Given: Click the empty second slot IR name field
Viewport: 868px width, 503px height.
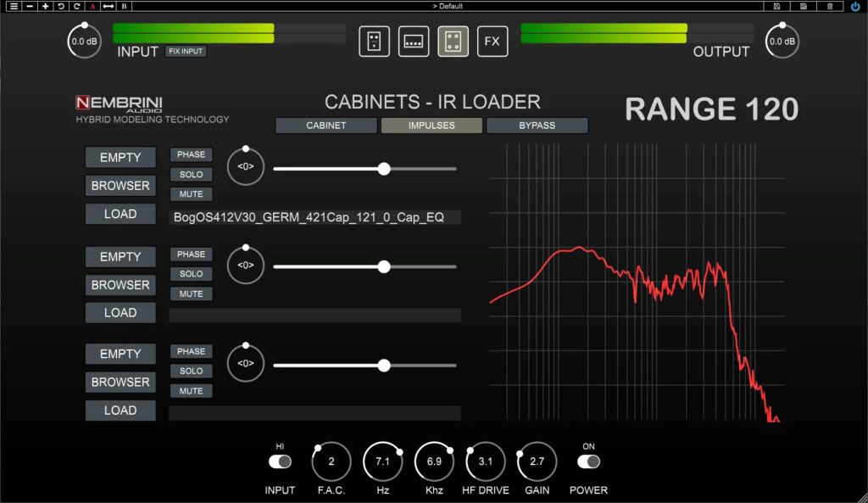Looking at the screenshot, I should pos(314,316).
